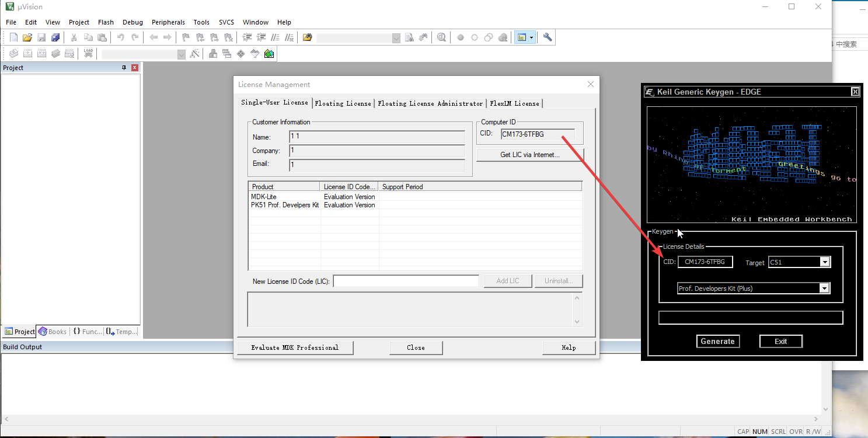Screen dimensions: 868x438
Task: Click the Undo arrow icon
Action: 121,37
